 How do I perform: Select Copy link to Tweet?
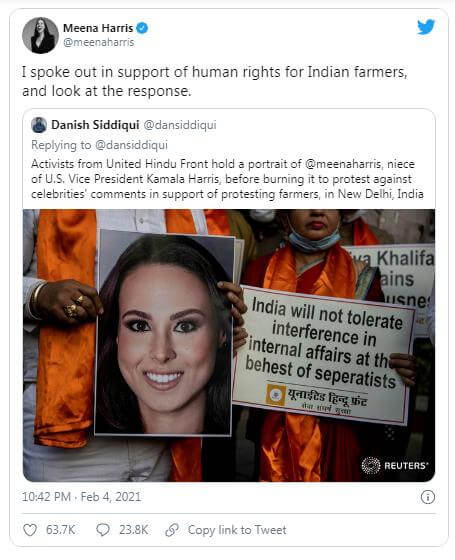click(237, 530)
